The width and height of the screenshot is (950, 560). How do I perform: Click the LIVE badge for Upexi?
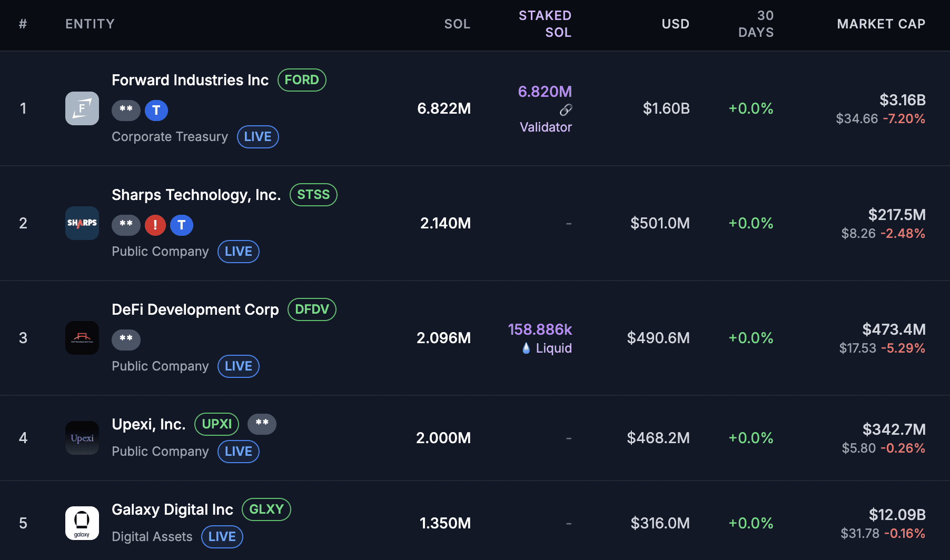(239, 452)
